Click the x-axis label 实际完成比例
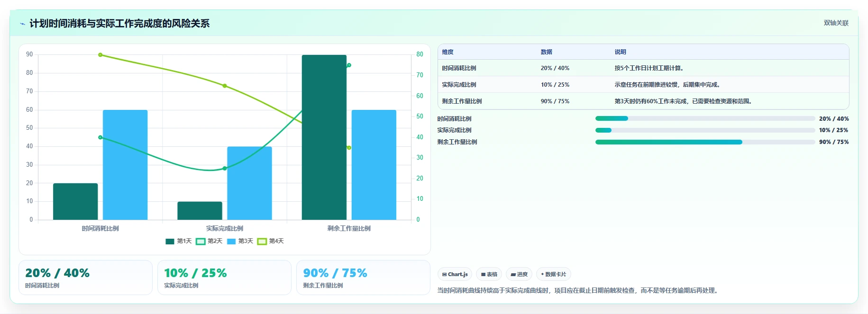Screen dimensions: 868x314 (225, 229)
